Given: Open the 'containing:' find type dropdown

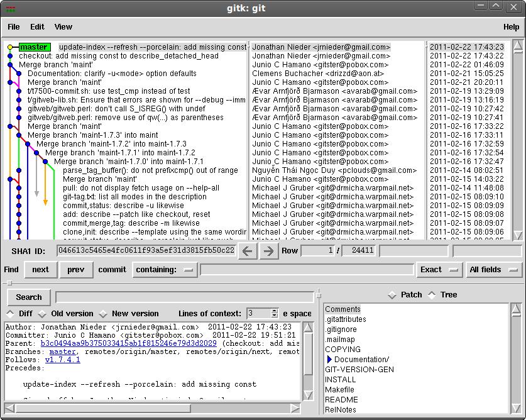Looking at the screenshot, I should [x=165, y=270].
